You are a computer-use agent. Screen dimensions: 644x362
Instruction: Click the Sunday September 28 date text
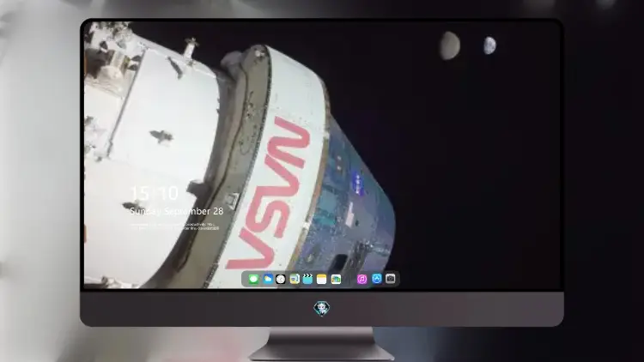point(177,211)
